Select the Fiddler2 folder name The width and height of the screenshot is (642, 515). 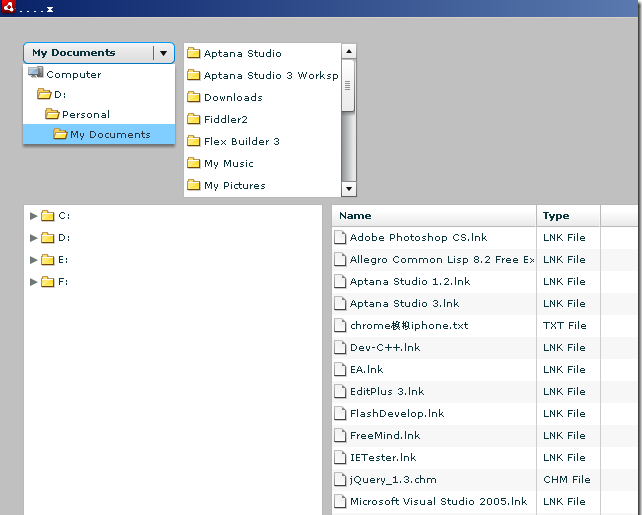(226, 120)
